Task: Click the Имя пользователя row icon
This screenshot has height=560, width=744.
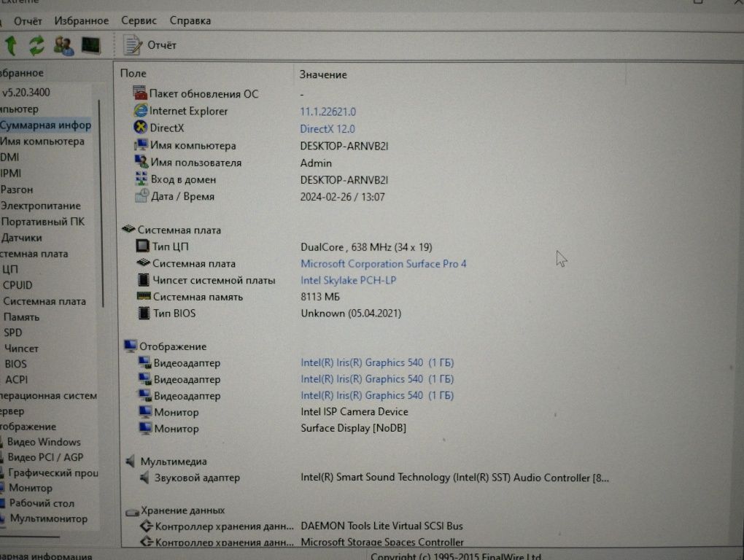Action: point(142,161)
